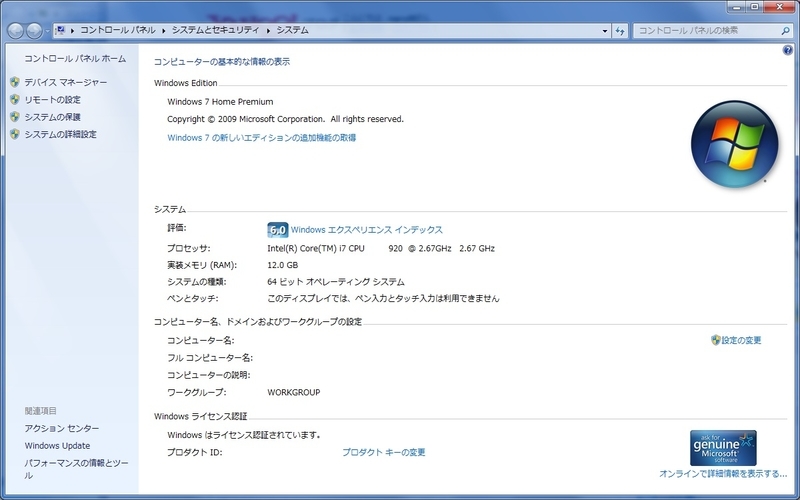
Task: Close the System window
Action: click(x=780, y=7)
